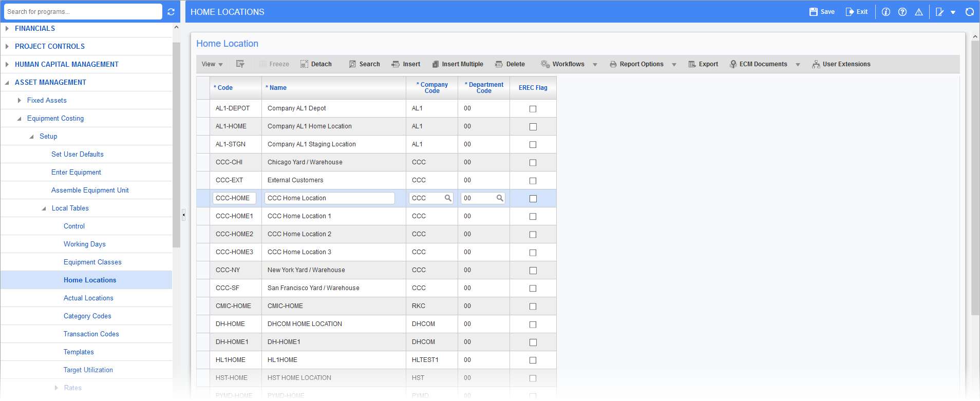Collapse Equipment Costing node

(x=20, y=119)
